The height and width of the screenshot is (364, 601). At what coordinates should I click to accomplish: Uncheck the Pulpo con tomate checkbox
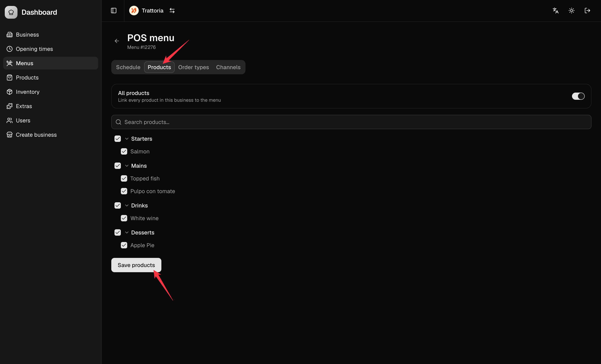click(x=124, y=191)
